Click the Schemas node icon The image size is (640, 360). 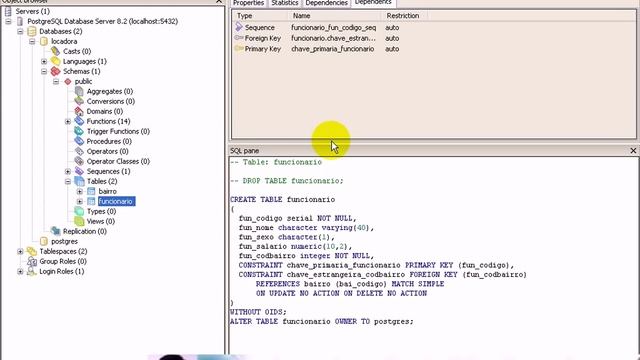56,71
